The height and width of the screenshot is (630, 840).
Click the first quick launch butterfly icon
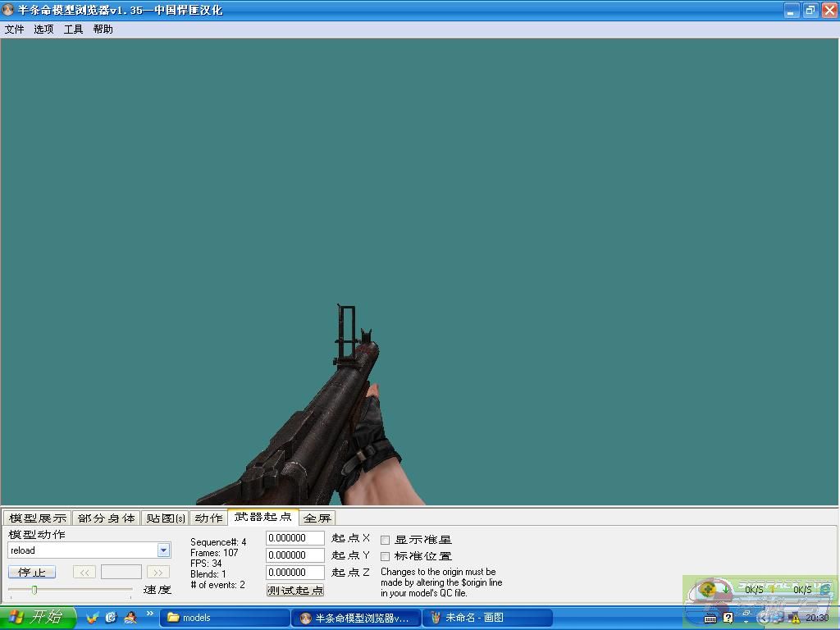pos(93,618)
